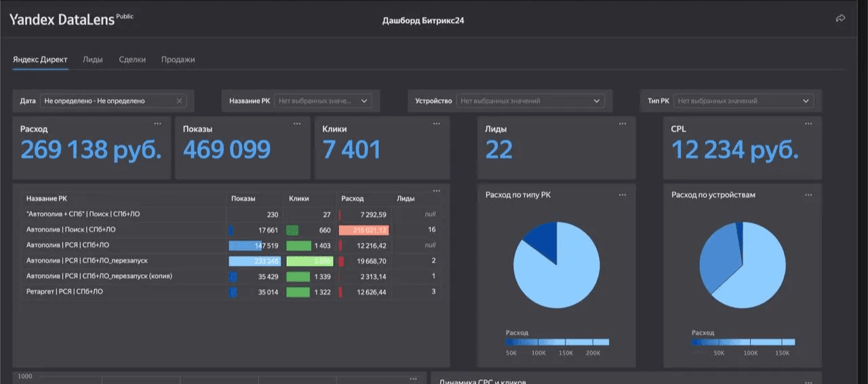Click the Расход по устройствам color legend bar

pos(743,342)
